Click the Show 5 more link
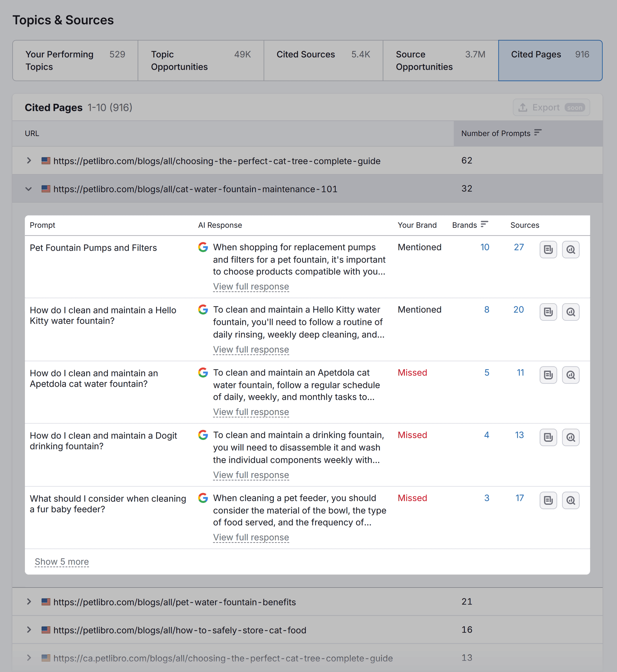This screenshot has height=672, width=617. coord(62,561)
